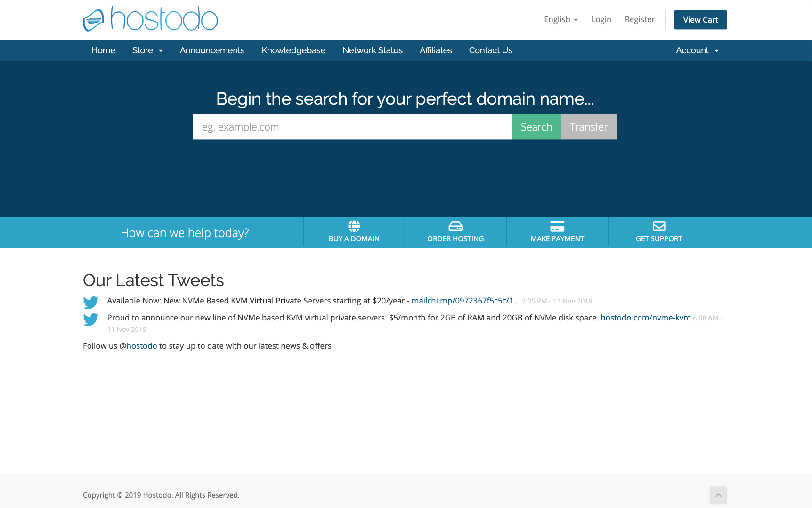Select the MAKE PAYMENT label
The width and height of the screenshot is (812, 508).
pyautogui.click(x=557, y=239)
